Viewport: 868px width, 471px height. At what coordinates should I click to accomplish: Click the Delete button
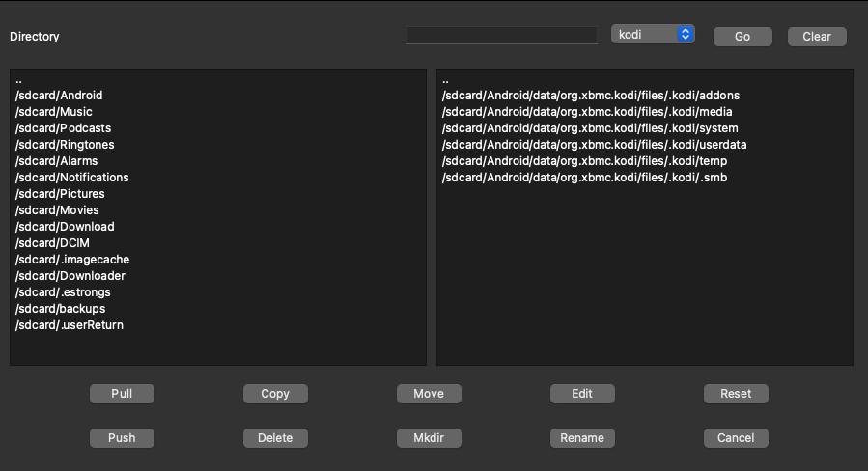click(x=275, y=438)
